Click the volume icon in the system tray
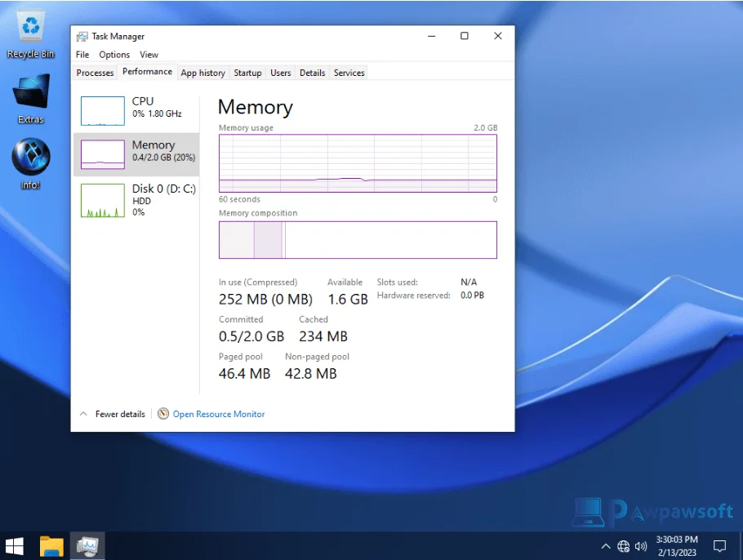Viewport: 743px width, 560px height. coord(639,546)
